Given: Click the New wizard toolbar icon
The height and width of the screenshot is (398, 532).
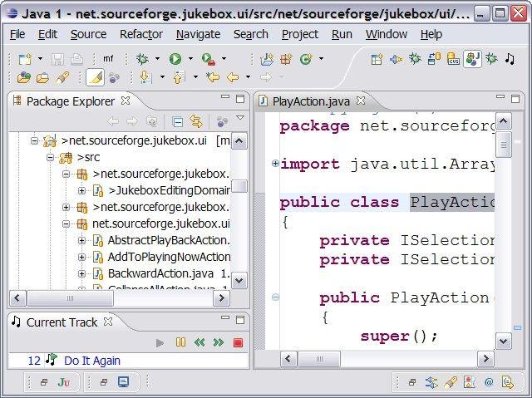Looking at the screenshot, I should point(25,59).
